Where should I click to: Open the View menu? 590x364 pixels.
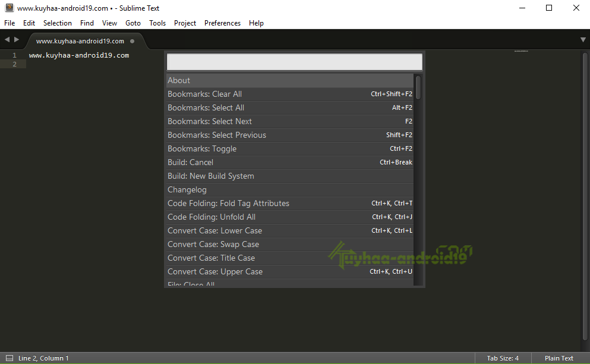pyautogui.click(x=109, y=23)
